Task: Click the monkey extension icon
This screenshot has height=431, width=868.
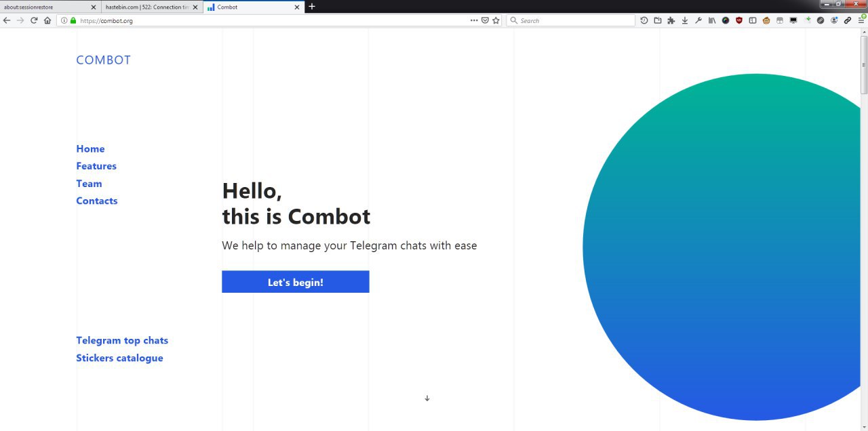Action: coord(766,20)
